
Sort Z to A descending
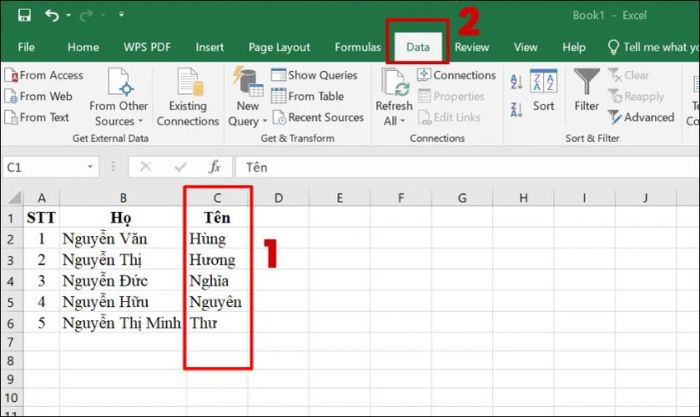[517, 109]
